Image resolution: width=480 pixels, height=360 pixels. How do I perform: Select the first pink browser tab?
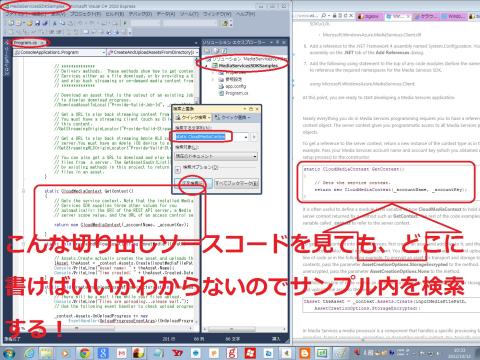(x=370, y=16)
